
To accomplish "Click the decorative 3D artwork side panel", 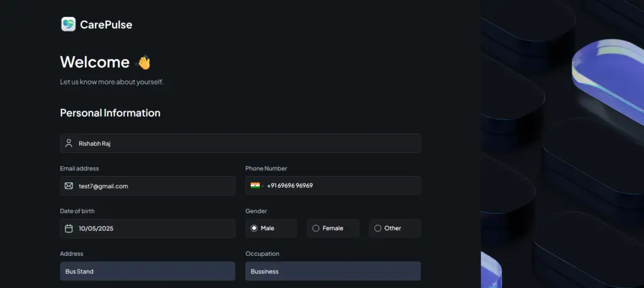I will [x=562, y=144].
